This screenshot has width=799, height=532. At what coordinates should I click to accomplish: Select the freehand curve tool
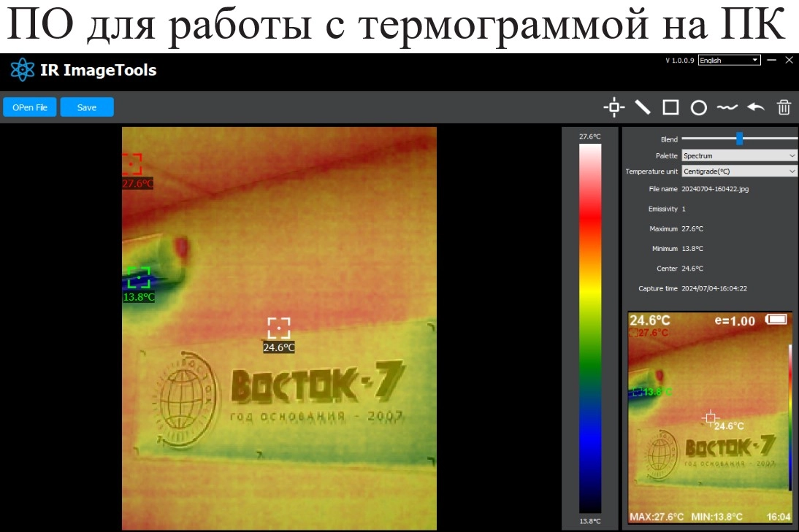(727, 107)
